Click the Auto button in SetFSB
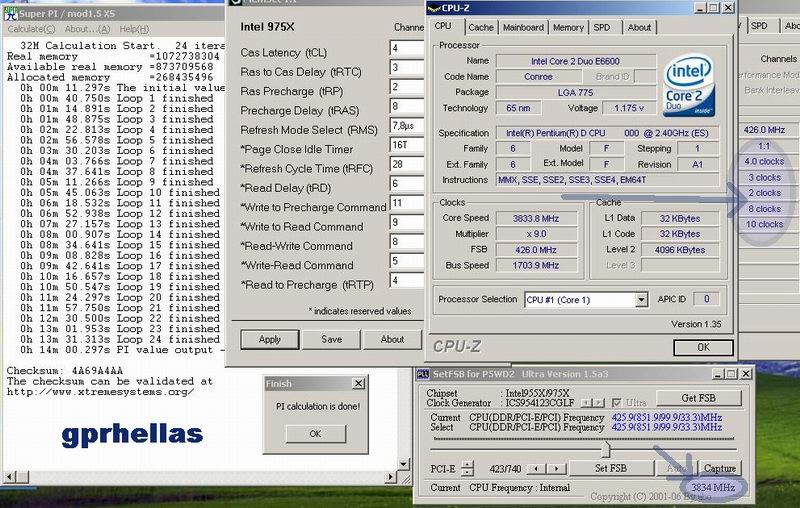 point(677,468)
